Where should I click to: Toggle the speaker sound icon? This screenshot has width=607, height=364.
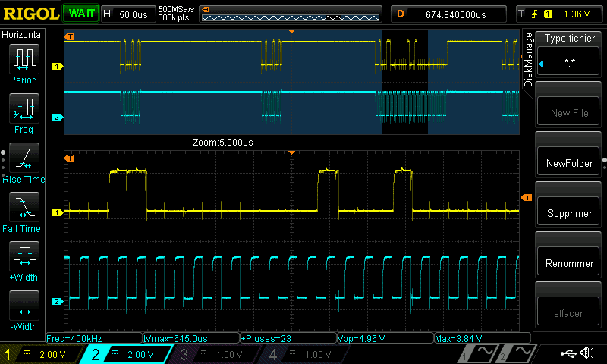coord(587,353)
